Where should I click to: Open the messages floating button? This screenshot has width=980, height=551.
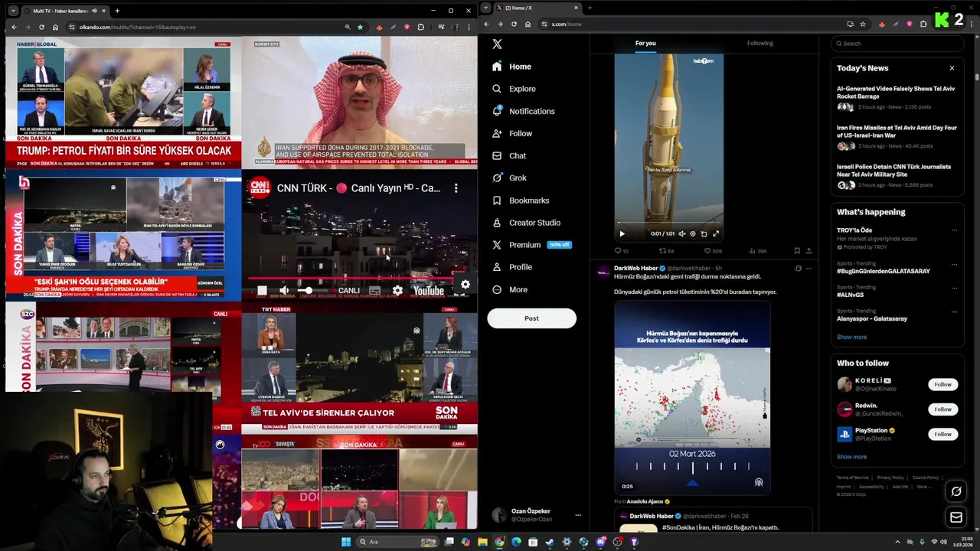click(956, 518)
